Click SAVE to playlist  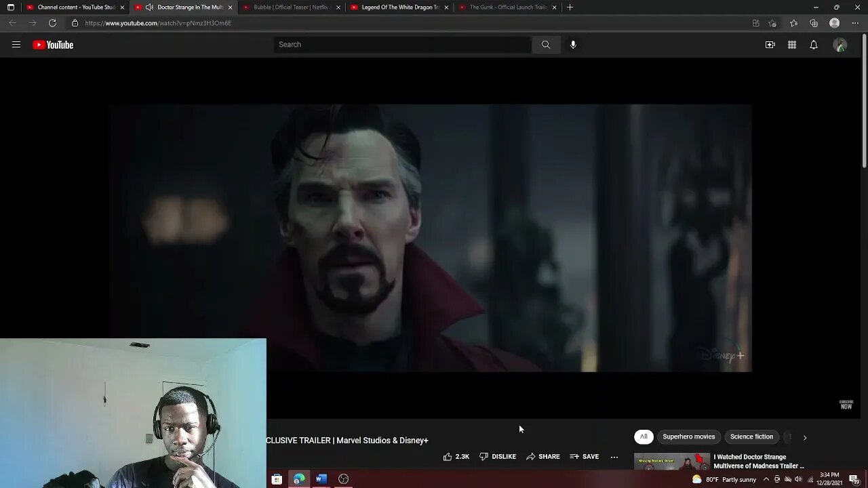585,457
